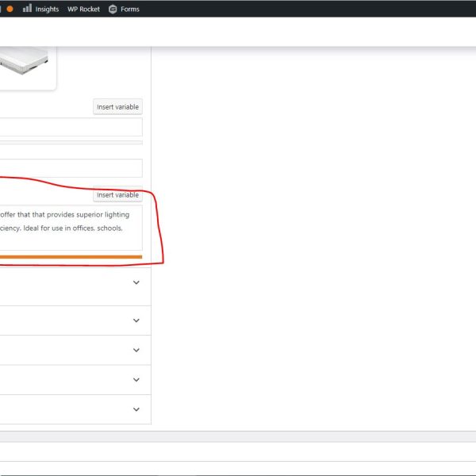
Task: Open the WP Rocket menu
Action: (x=83, y=9)
